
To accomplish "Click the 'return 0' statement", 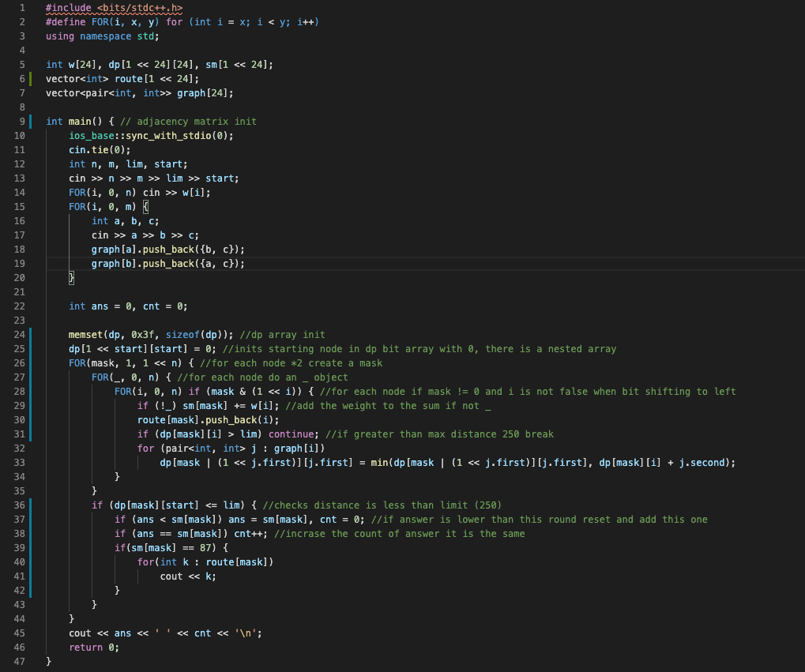I will (93, 648).
